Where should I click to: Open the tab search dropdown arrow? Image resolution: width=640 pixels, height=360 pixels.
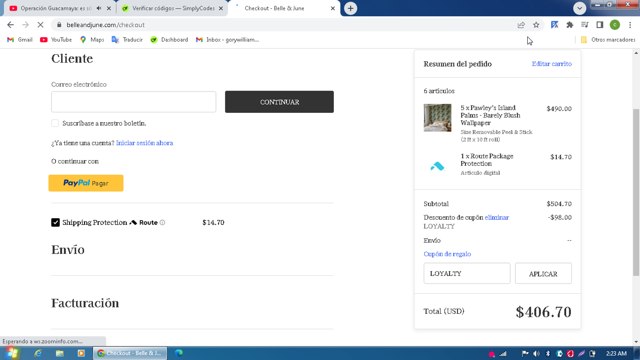pyautogui.click(x=579, y=8)
